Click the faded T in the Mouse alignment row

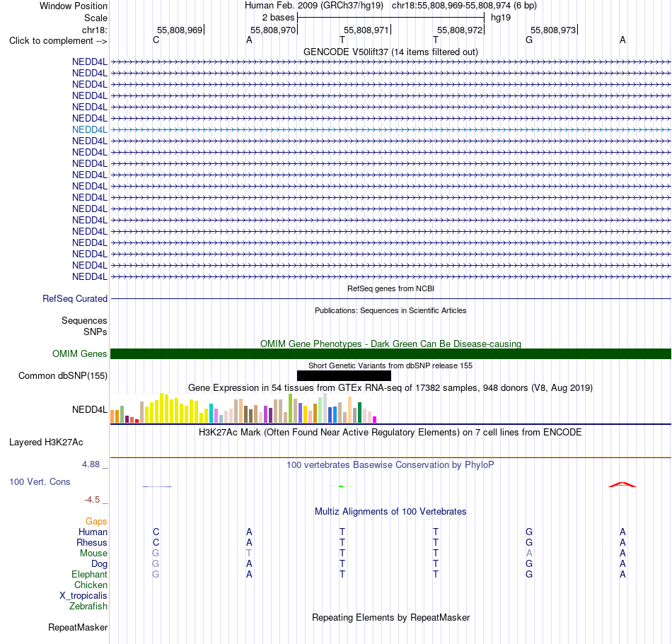click(x=249, y=554)
